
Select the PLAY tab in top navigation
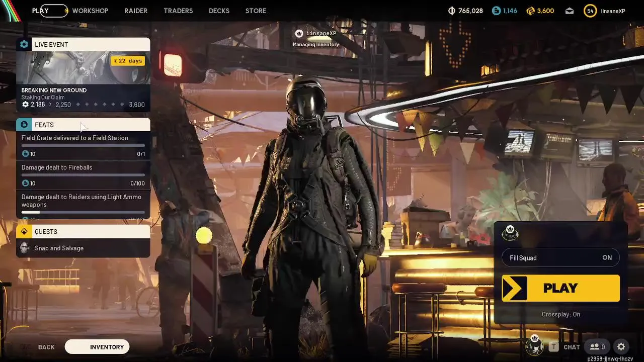[x=40, y=11]
